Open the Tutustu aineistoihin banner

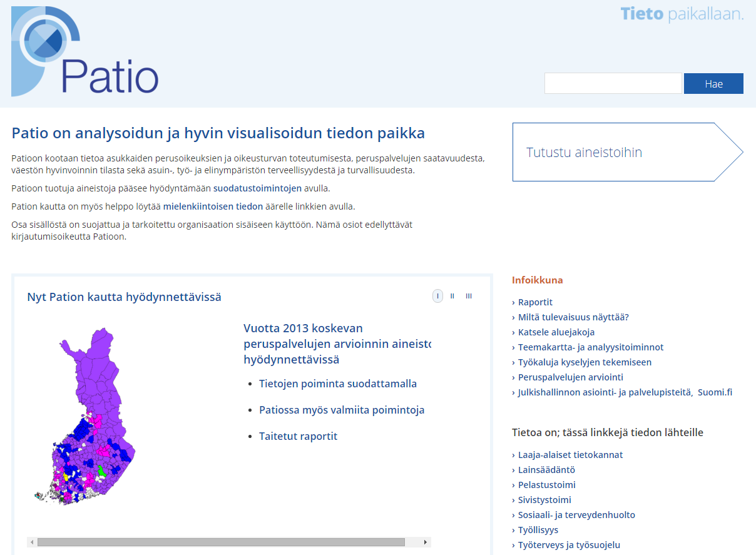628,152
